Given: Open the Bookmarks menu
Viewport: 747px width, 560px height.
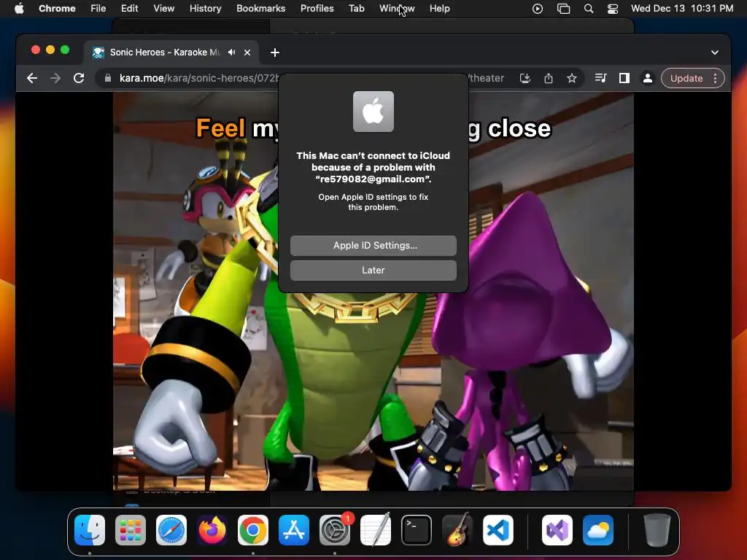Looking at the screenshot, I should pos(260,9).
